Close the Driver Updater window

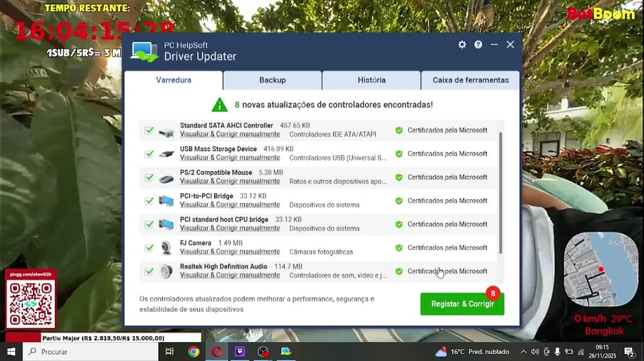510,45
